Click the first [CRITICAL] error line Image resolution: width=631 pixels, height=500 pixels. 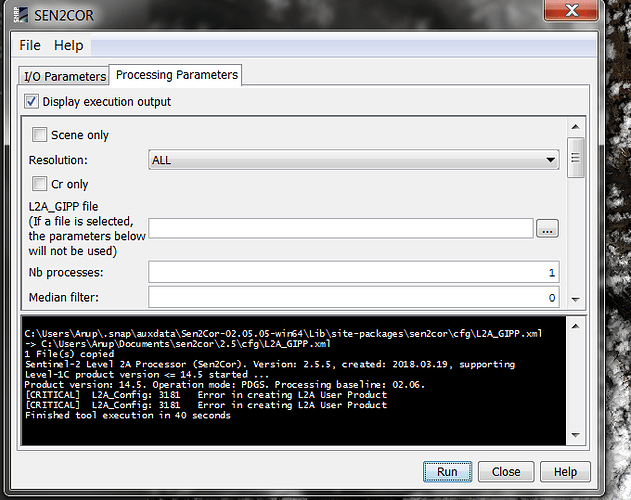(206, 395)
